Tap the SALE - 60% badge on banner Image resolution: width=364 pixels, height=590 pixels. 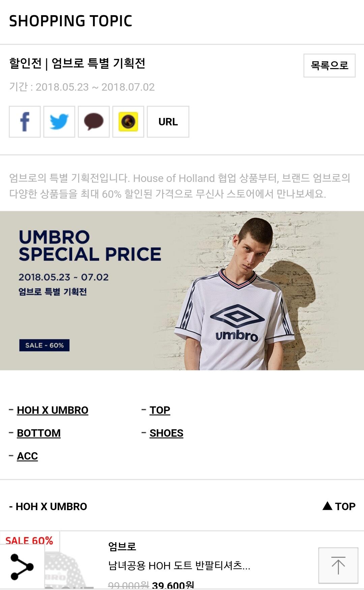(x=44, y=345)
